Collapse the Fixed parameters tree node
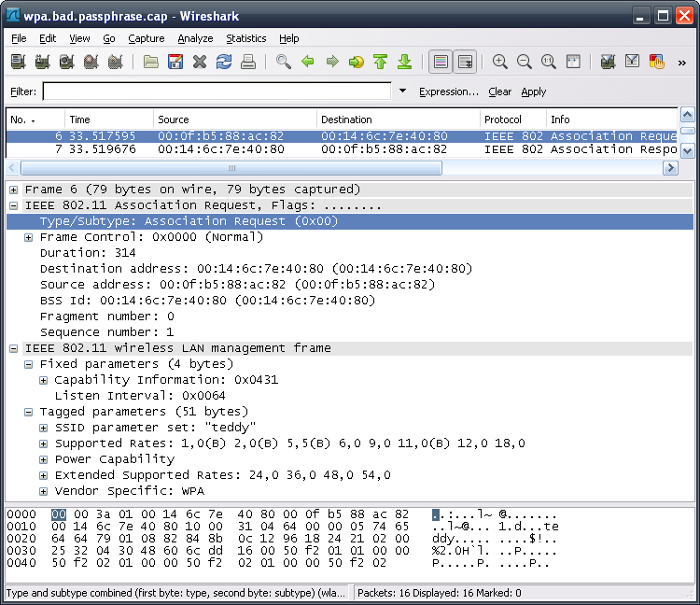The width and height of the screenshot is (700, 605). pos(29,364)
